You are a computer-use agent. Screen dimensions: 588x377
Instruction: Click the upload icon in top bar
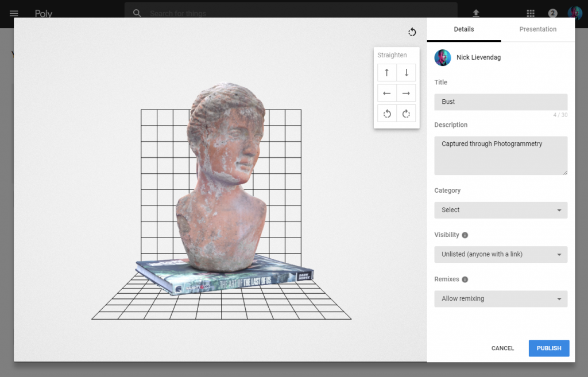[x=475, y=13]
